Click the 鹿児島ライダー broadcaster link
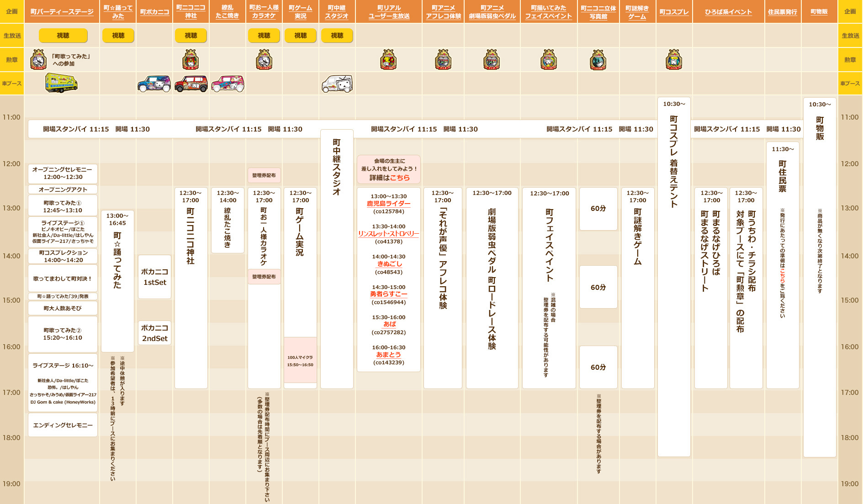Screen dimensions: 863x504 click(x=388, y=204)
